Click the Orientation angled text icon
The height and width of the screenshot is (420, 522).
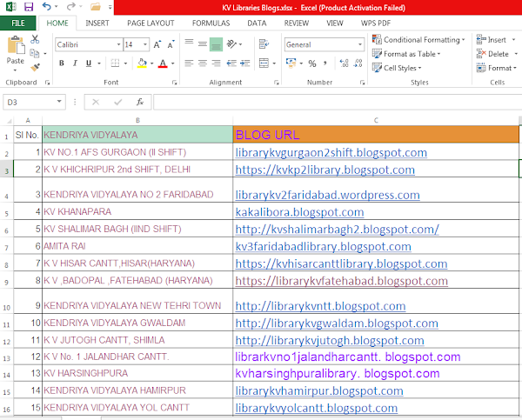point(231,43)
